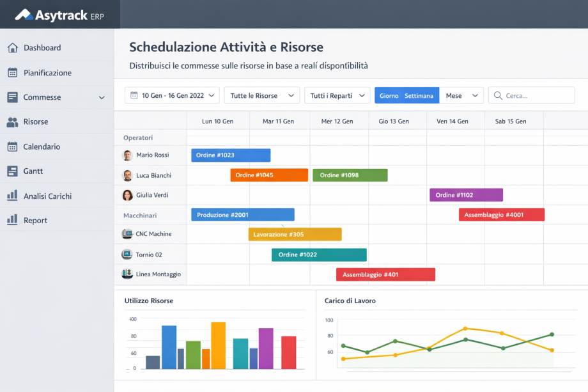This screenshot has width=588, height=392.
Task: Click the Commesse list icon
Action: pos(12,97)
